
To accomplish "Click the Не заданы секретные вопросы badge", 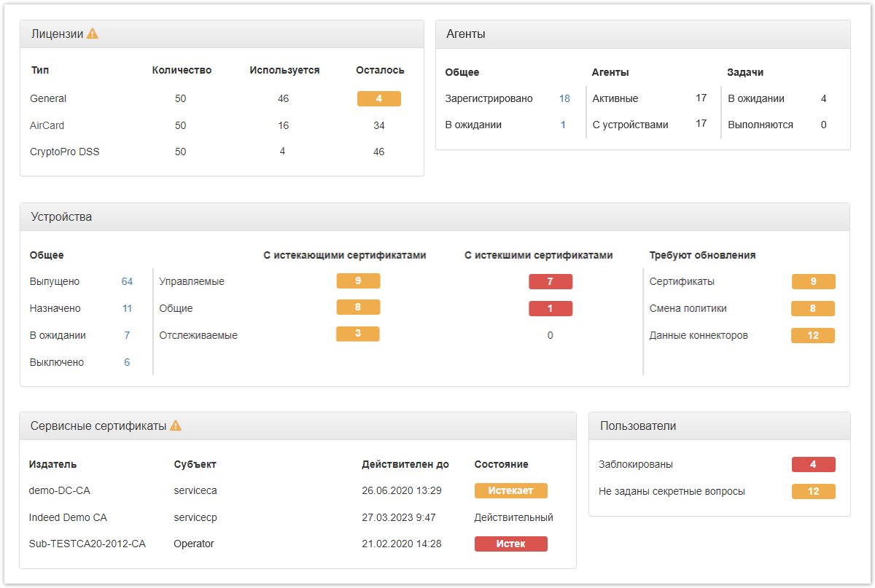I will (x=813, y=491).
